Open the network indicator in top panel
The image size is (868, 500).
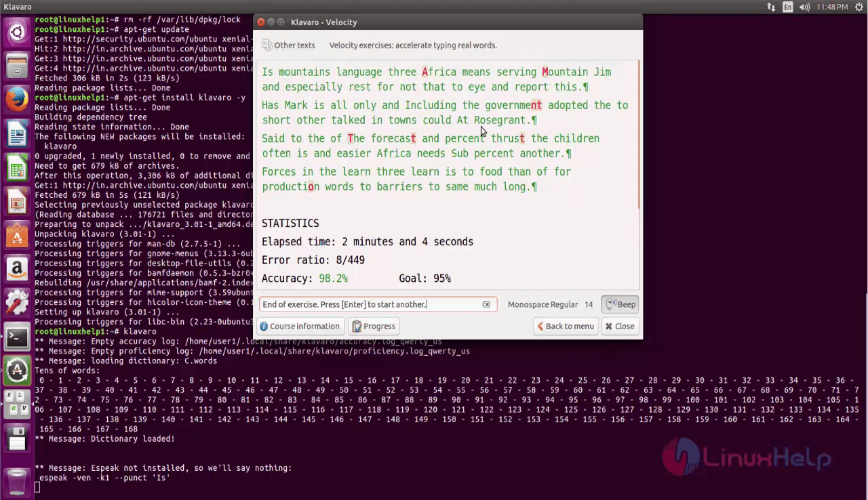coord(771,7)
